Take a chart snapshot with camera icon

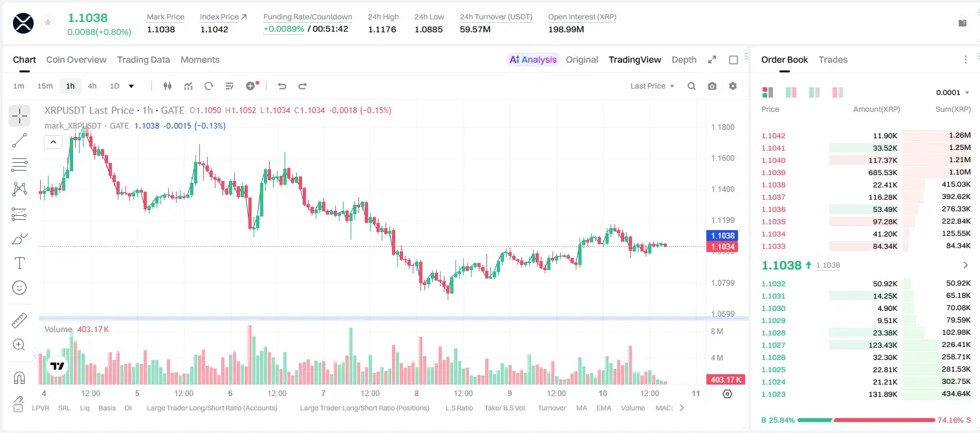pos(712,86)
